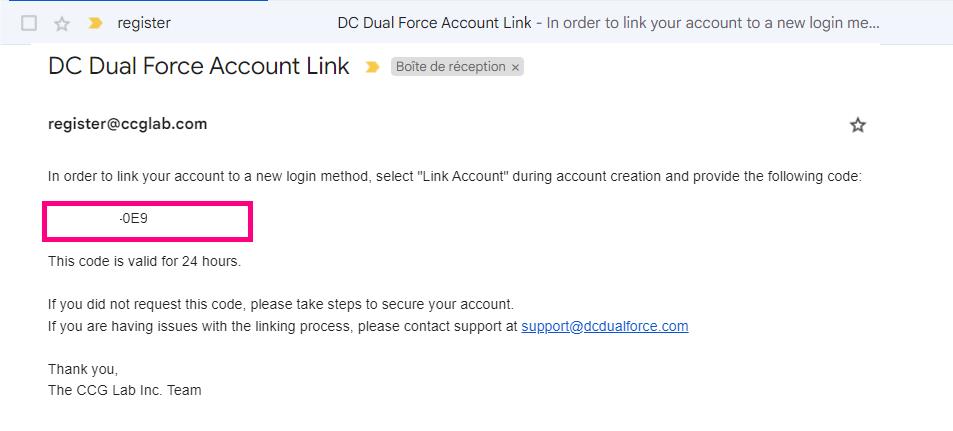Tick the checkbox on the register email row

[x=29, y=23]
